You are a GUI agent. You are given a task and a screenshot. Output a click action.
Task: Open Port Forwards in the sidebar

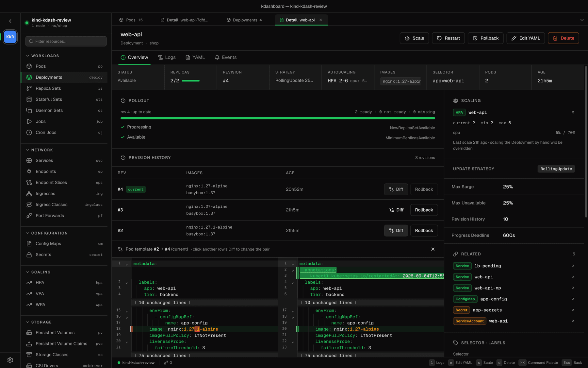pos(64,216)
